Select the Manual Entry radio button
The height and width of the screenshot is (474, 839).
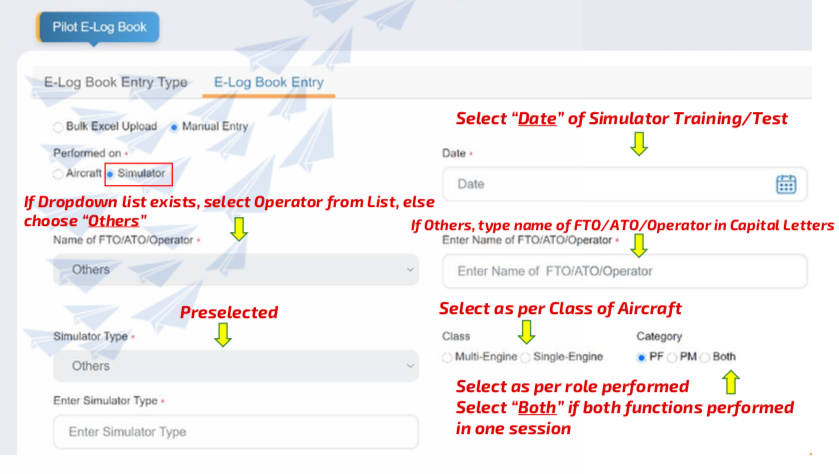point(174,127)
